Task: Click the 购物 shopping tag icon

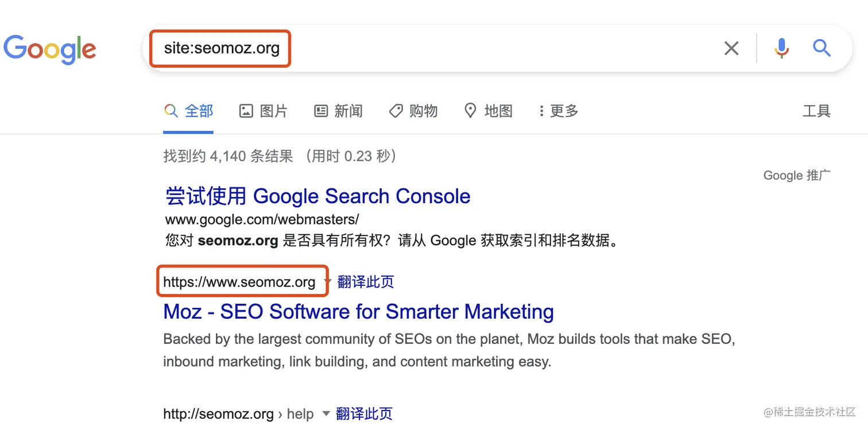Action: pyautogui.click(x=396, y=111)
